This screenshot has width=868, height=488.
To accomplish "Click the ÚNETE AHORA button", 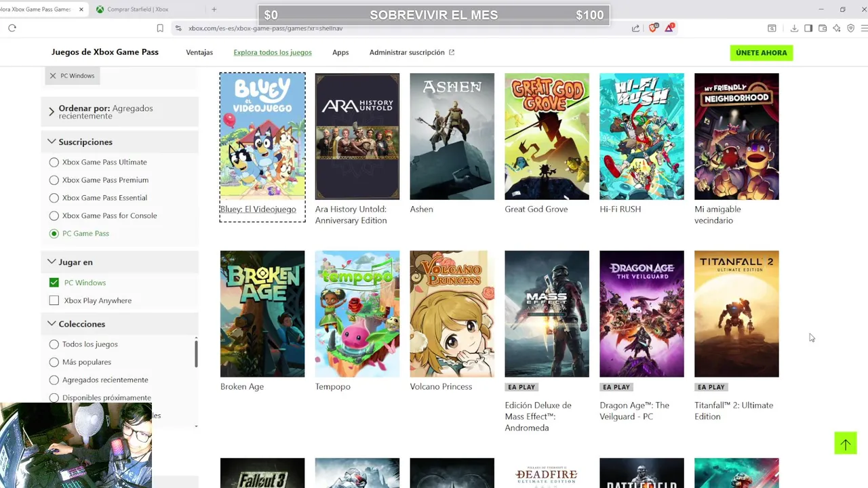I will [762, 52].
